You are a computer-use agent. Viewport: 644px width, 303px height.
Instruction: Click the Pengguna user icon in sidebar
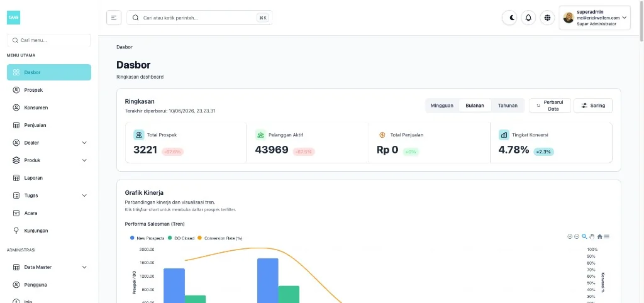(16, 285)
